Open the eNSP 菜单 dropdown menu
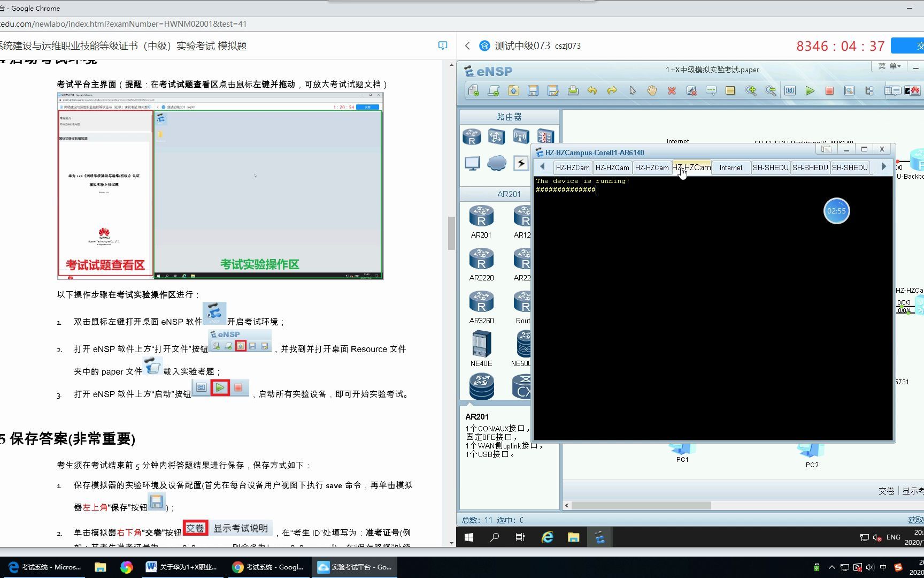Viewport: 924px width, 578px height. pyautogui.click(x=890, y=66)
